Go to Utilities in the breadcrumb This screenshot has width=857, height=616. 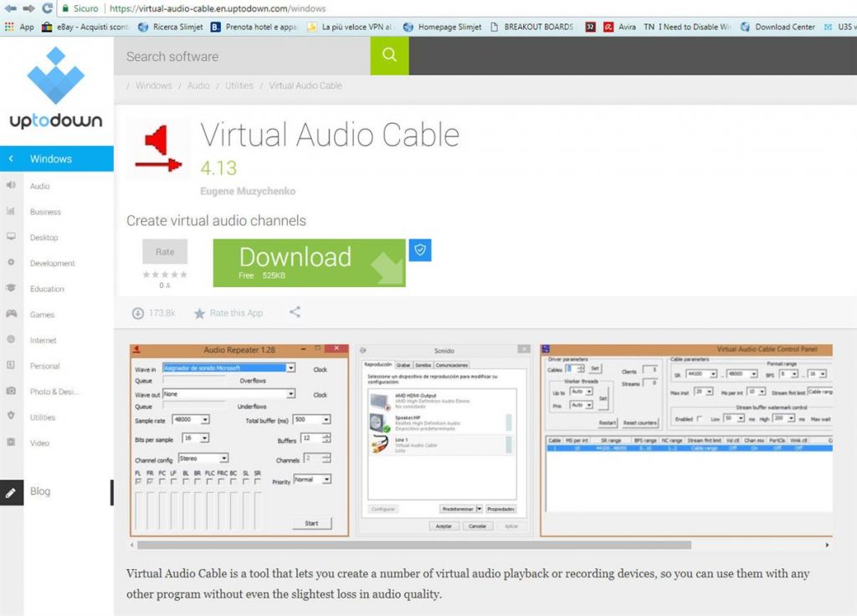(239, 85)
